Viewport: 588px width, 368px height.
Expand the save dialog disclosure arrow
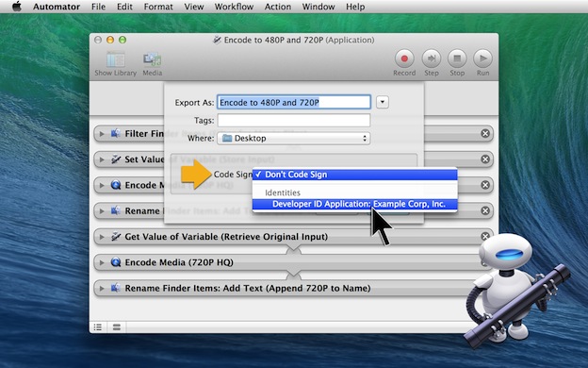(x=383, y=102)
